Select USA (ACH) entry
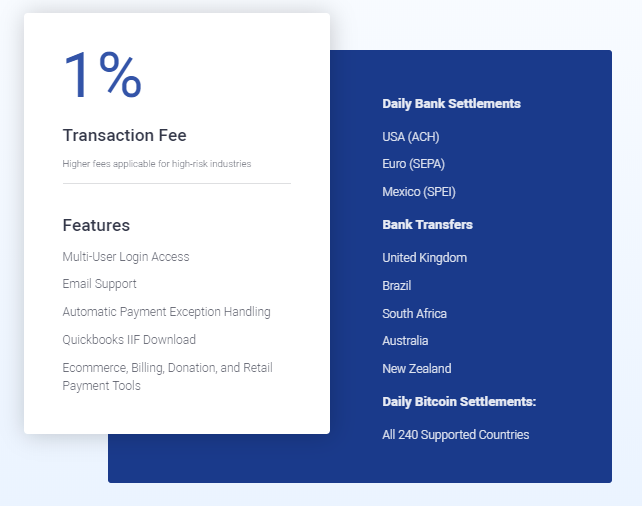This screenshot has width=642, height=506. tap(411, 137)
